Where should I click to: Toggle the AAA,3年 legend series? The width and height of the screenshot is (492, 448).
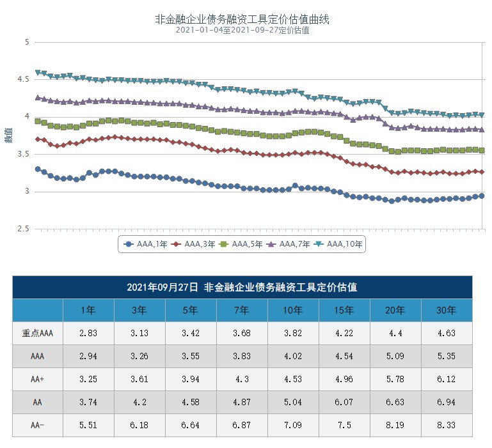pyautogui.click(x=193, y=243)
